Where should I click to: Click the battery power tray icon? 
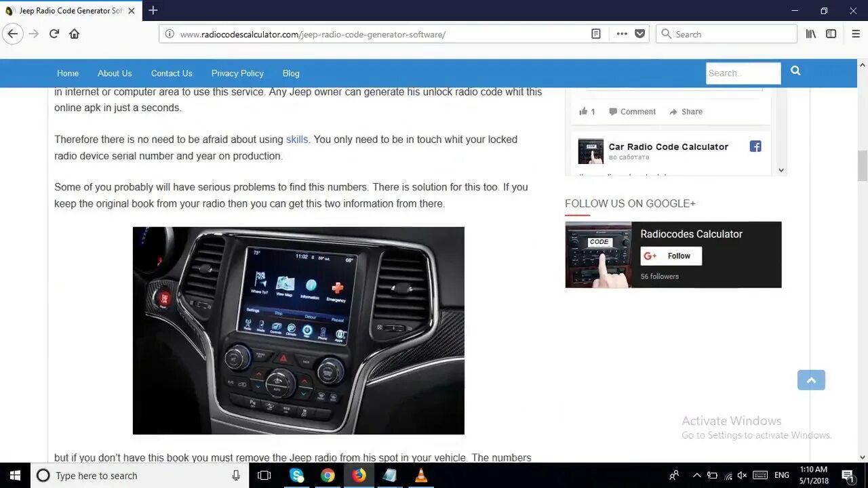pos(712,475)
